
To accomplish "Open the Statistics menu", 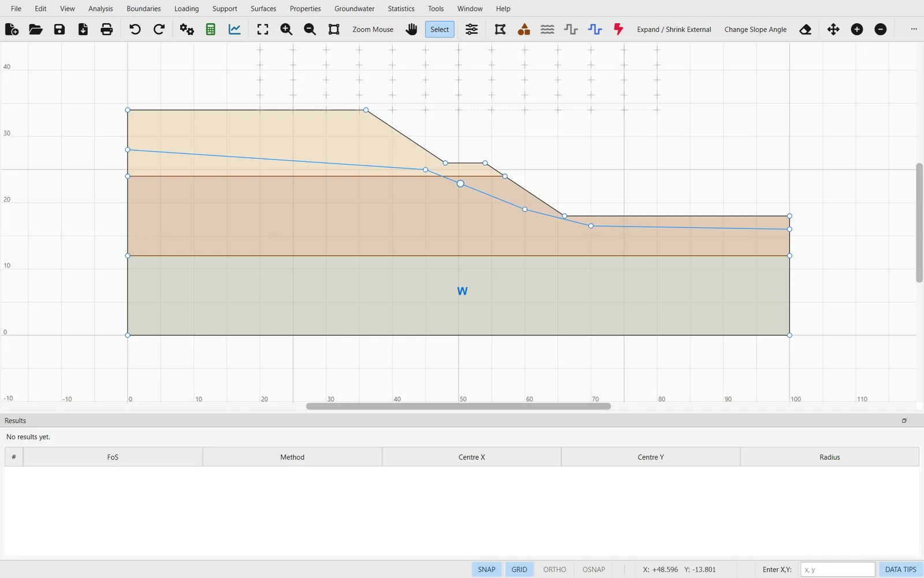I will tap(401, 9).
